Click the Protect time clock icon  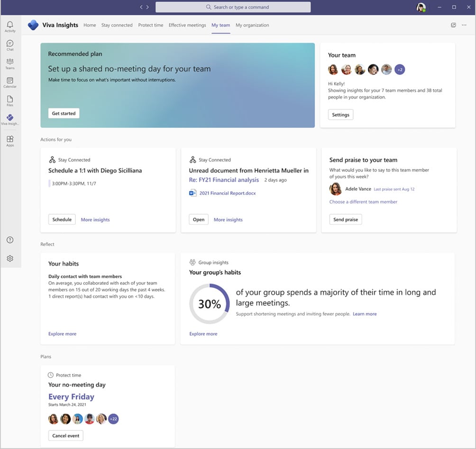(x=51, y=375)
